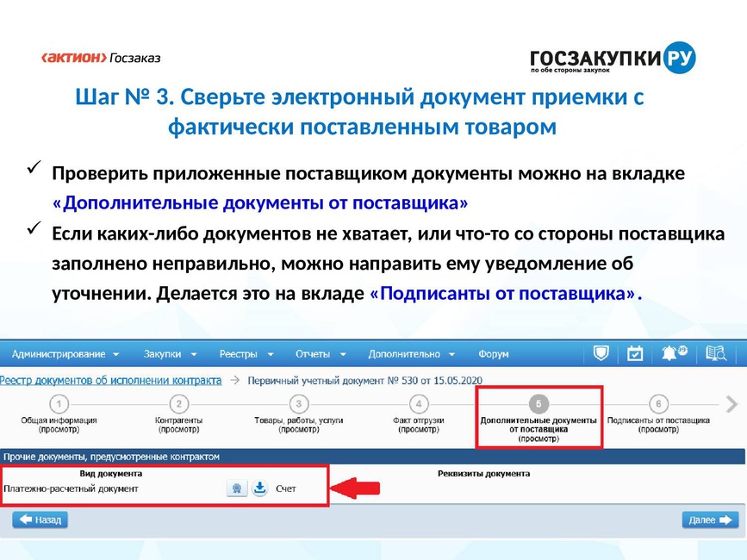
Task: Go to step 6 Подписанты от поставщика
Action: coord(658,414)
